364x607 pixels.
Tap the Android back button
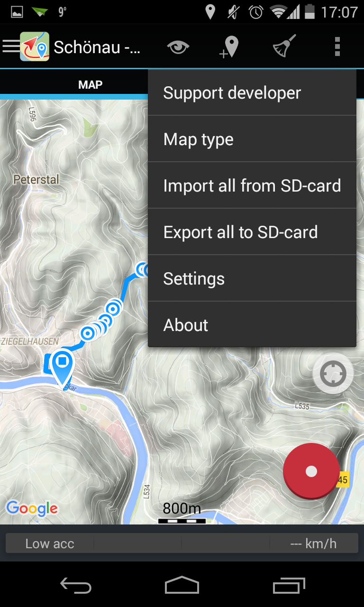click(x=76, y=586)
